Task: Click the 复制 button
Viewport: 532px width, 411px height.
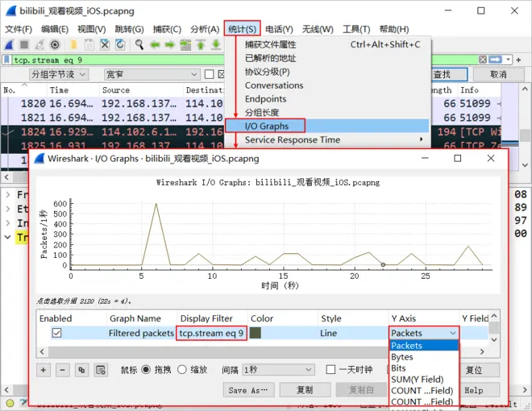Action: point(305,390)
